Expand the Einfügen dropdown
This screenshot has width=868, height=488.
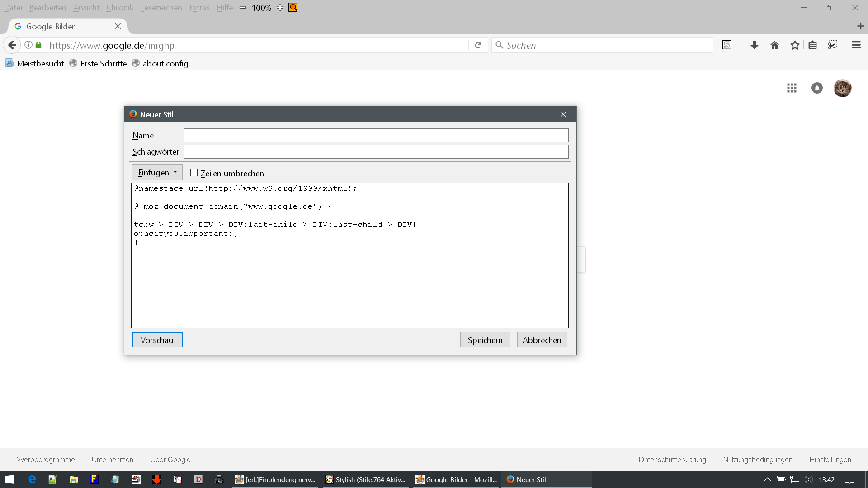coord(157,173)
